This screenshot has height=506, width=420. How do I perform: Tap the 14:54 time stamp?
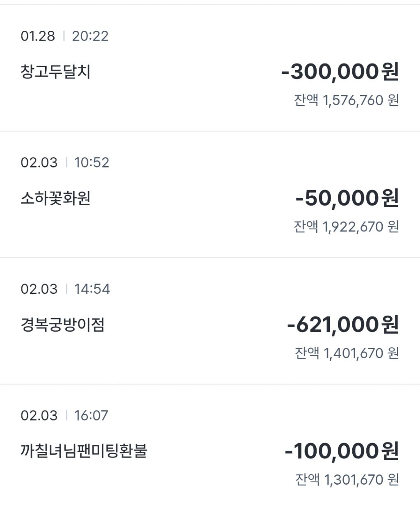click(92, 289)
